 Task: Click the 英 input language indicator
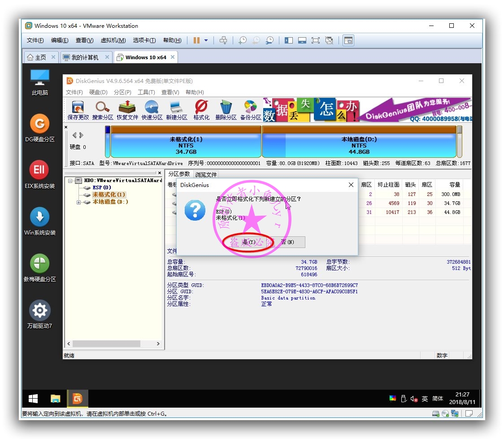tap(425, 399)
